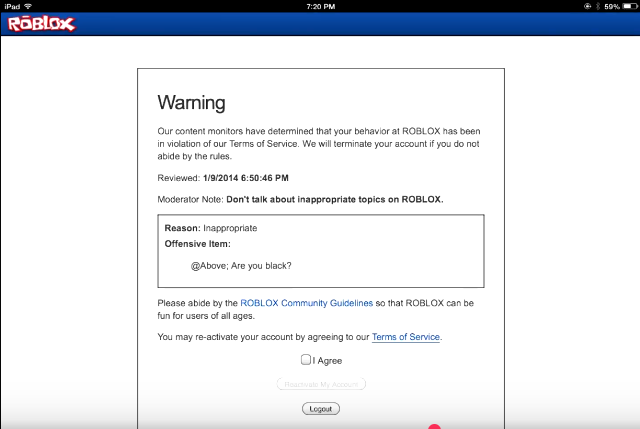Click the offensive item text '@Above; Are you black?'
The width and height of the screenshot is (640, 429).
click(x=240, y=265)
